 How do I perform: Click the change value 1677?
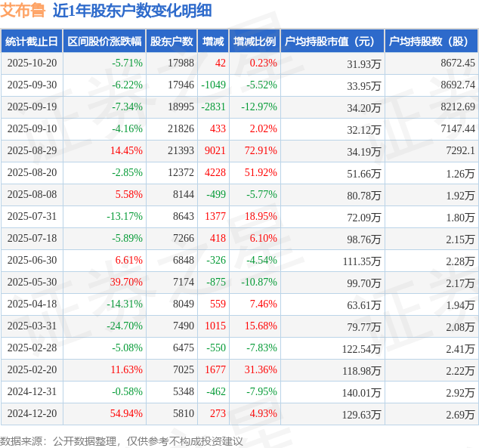215,369
